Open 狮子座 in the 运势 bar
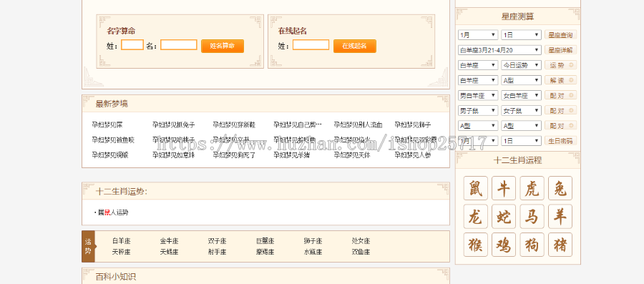Screen dimensions: 644x284 click(x=313, y=241)
